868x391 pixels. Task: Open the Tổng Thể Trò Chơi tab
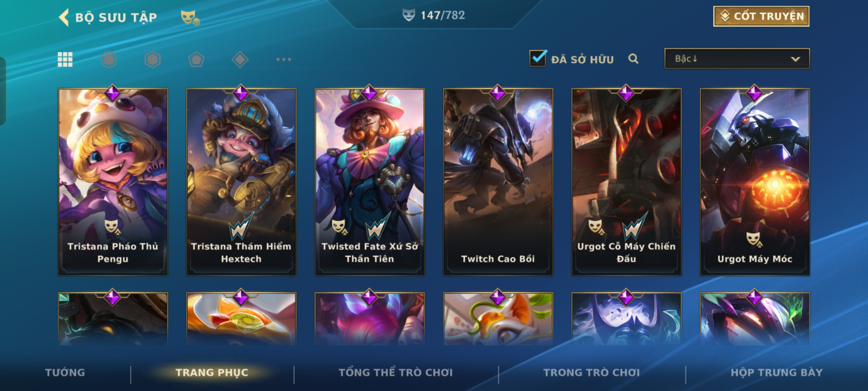[396, 373]
